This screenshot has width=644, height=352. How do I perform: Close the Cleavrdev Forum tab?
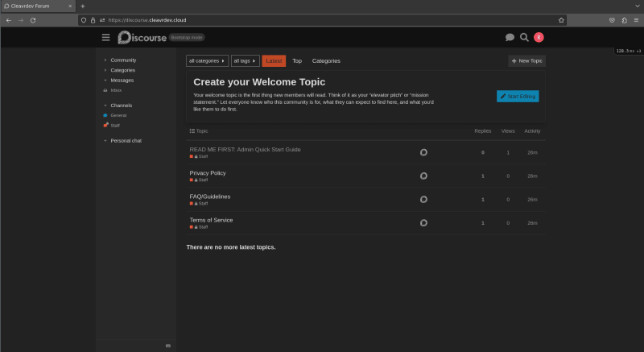(x=70, y=6)
